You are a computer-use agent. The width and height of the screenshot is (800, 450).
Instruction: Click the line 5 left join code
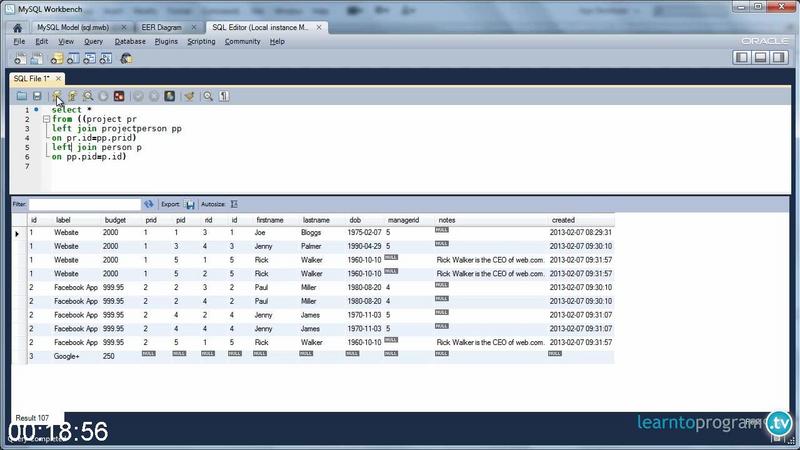97,147
